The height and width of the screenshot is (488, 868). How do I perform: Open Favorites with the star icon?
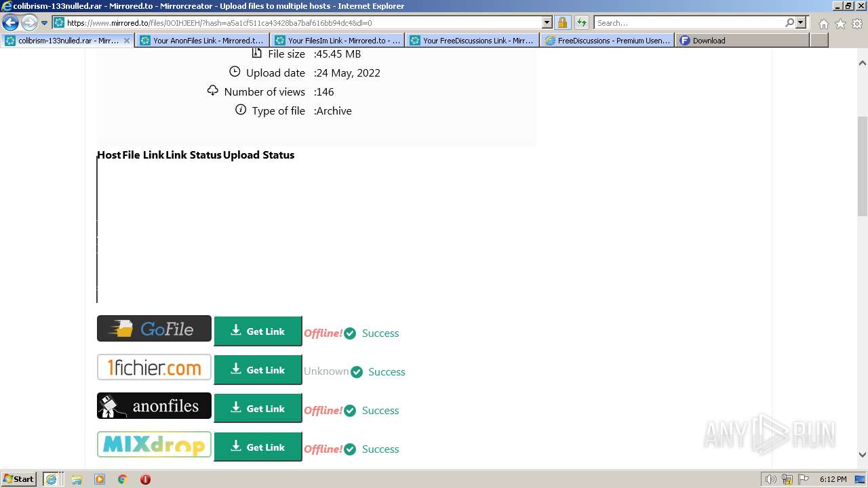pyautogui.click(x=840, y=24)
